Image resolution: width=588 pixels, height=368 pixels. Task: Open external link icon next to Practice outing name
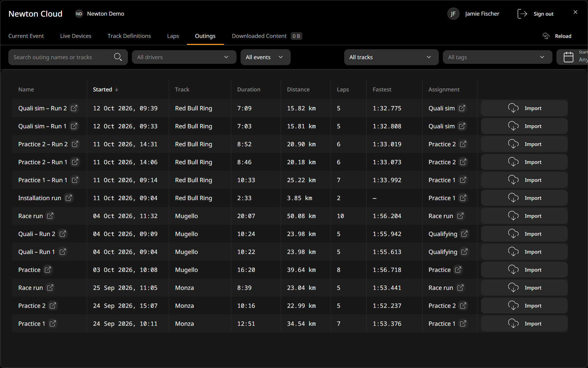pos(48,270)
